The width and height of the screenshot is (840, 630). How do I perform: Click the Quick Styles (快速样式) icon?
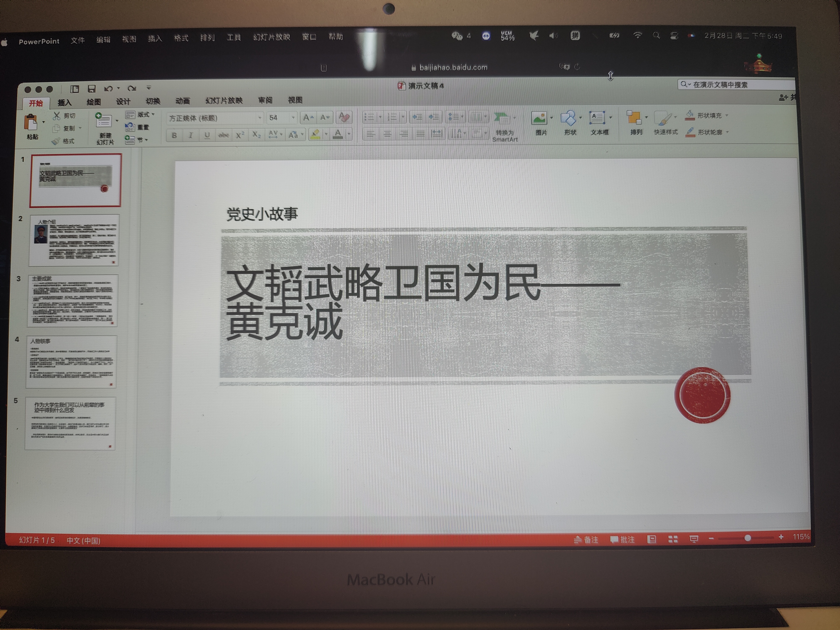pyautogui.click(x=663, y=118)
